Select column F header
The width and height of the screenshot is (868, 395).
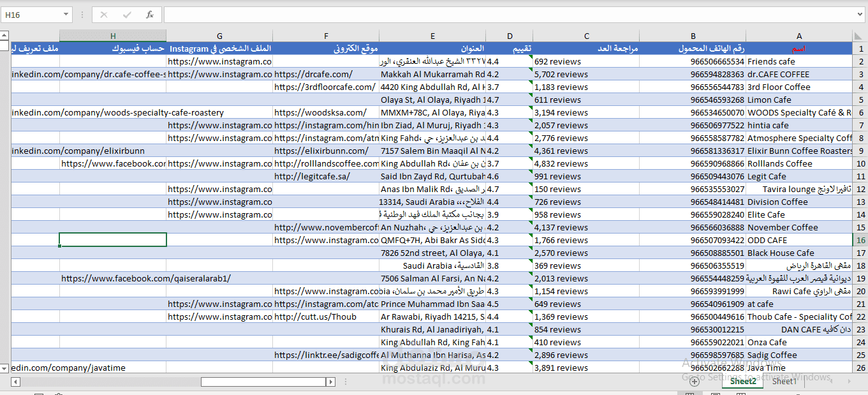[x=326, y=36]
